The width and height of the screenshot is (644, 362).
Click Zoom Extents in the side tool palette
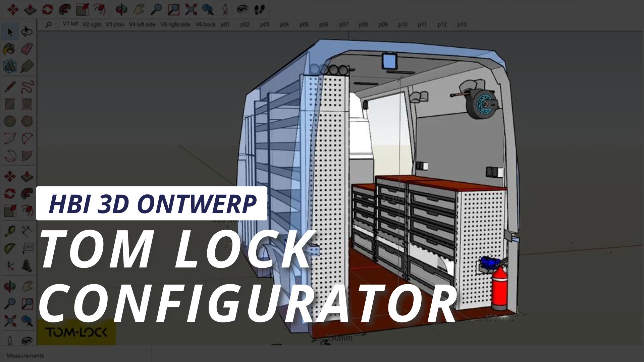(x=10, y=321)
